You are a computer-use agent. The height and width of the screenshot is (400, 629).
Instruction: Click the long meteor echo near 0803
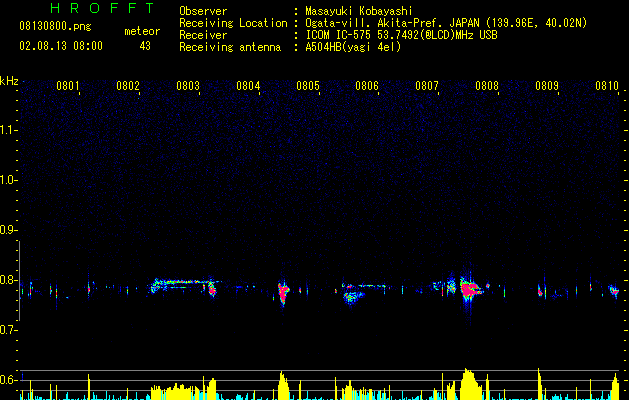[185, 286]
